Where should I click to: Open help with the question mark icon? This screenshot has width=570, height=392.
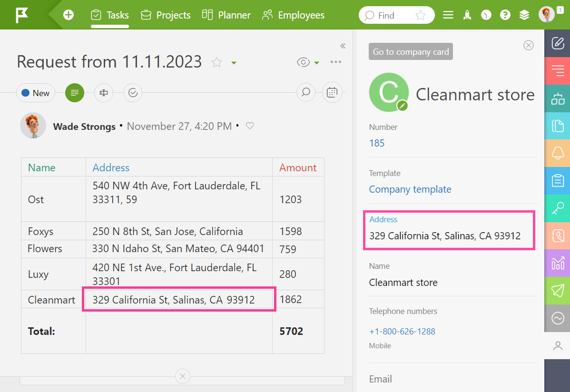[505, 15]
